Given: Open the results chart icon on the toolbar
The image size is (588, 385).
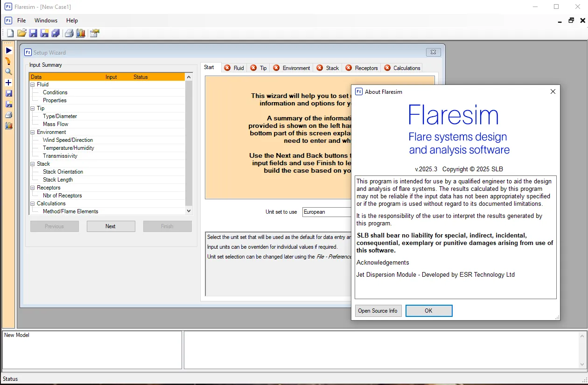Looking at the screenshot, I should pos(80,33).
